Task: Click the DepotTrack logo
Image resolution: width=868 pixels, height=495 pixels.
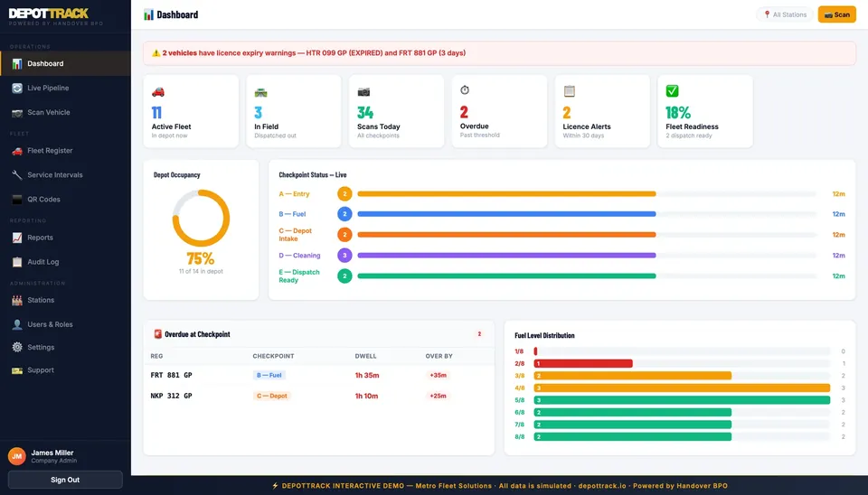Action: click(49, 14)
